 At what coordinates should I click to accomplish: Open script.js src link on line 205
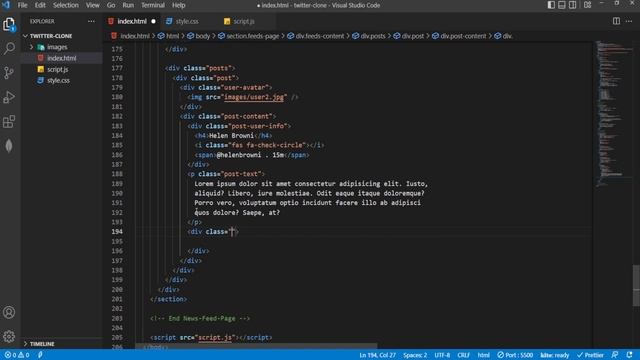pos(215,338)
